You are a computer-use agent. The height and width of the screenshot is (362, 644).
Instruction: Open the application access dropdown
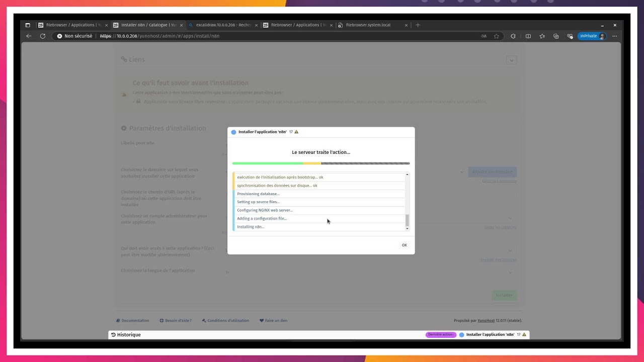(510, 250)
